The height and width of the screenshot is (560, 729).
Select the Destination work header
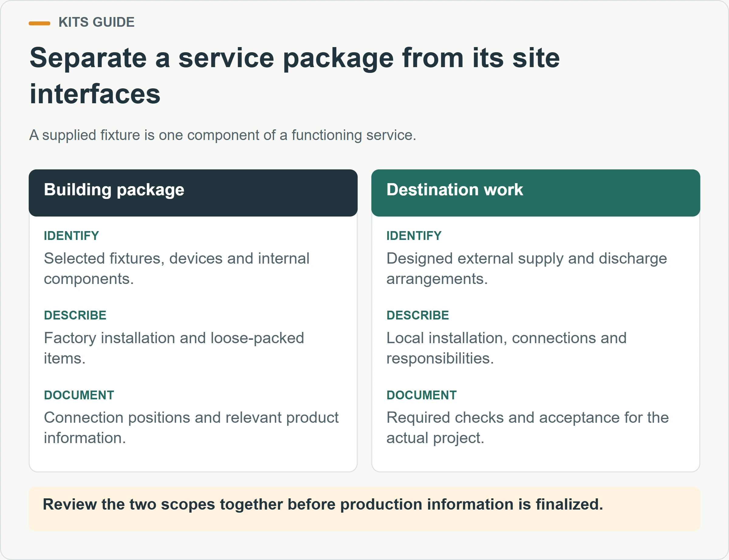pyautogui.click(x=536, y=193)
